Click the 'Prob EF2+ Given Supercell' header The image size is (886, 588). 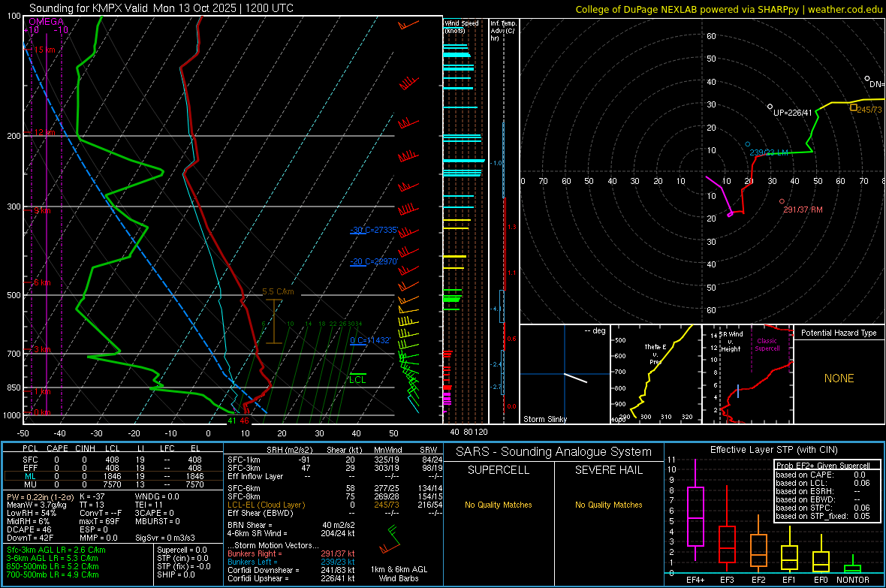click(x=823, y=466)
